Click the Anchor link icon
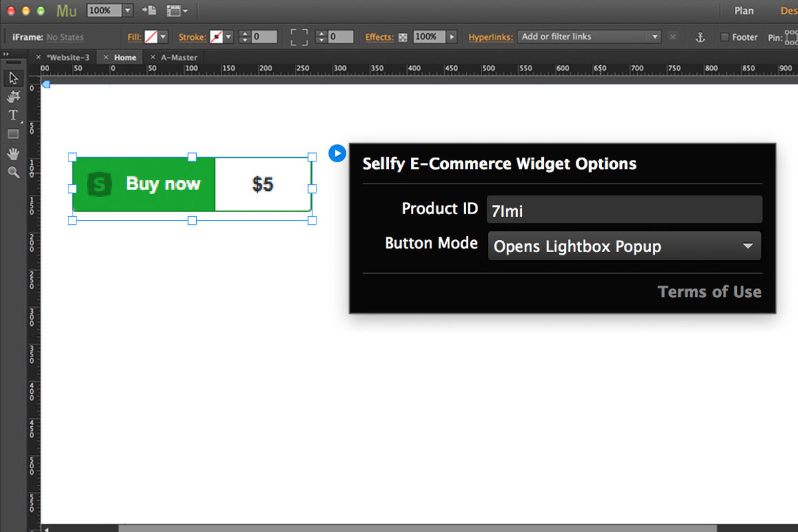This screenshot has height=532, width=798. [x=700, y=38]
